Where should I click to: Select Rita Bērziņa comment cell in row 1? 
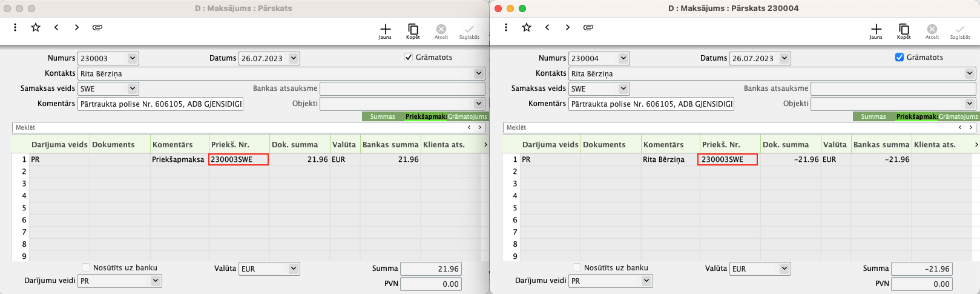[x=670, y=159]
